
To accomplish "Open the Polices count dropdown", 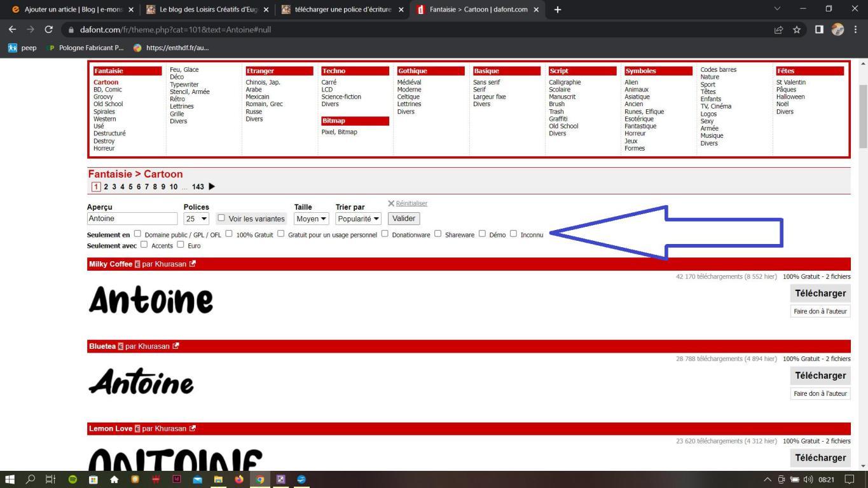I will coord(196,219).
